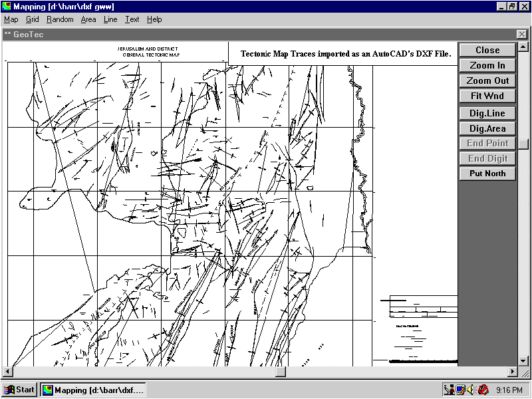Open the Area menu
The width and height of the screenshot is (532, 399).
[x=88, y=20]
